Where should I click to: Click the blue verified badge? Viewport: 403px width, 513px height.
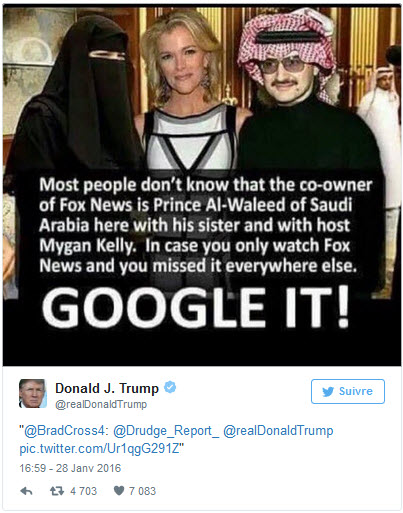tap(170, 387)
